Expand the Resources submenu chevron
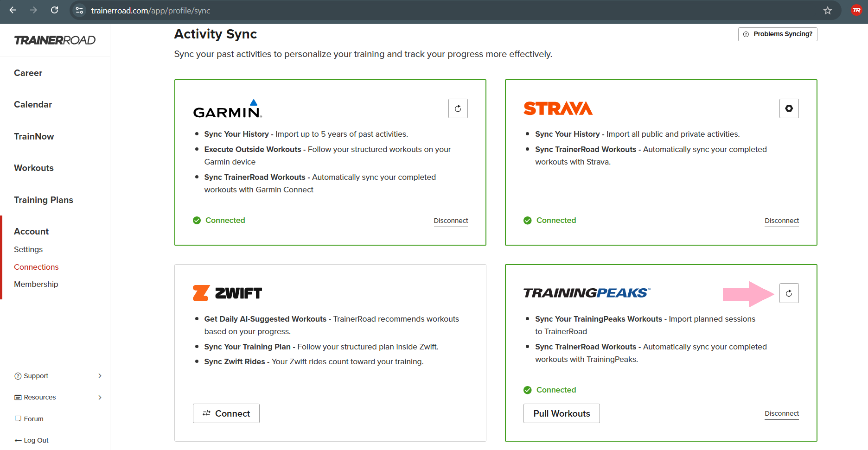The width and height of the screenshot is (868, 450). [x=100, y=397]
